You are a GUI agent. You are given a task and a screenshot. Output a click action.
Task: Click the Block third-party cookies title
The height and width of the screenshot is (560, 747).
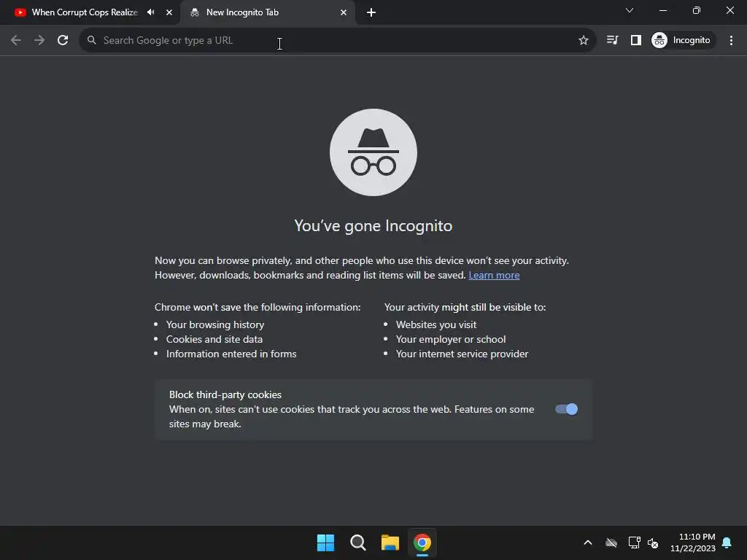point(225,394)
